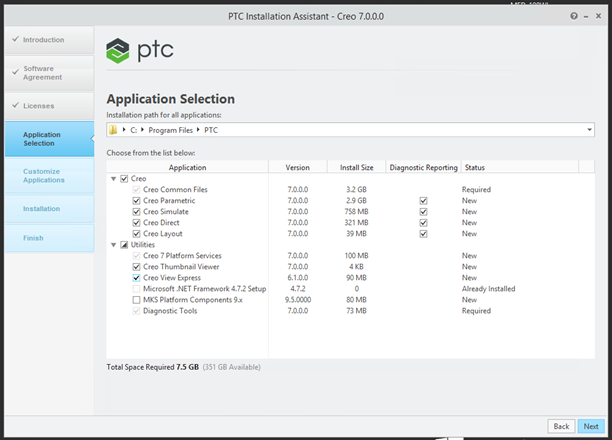
Task: Toggle the Utilities group checkbox
Action: (x=124, y=245)
